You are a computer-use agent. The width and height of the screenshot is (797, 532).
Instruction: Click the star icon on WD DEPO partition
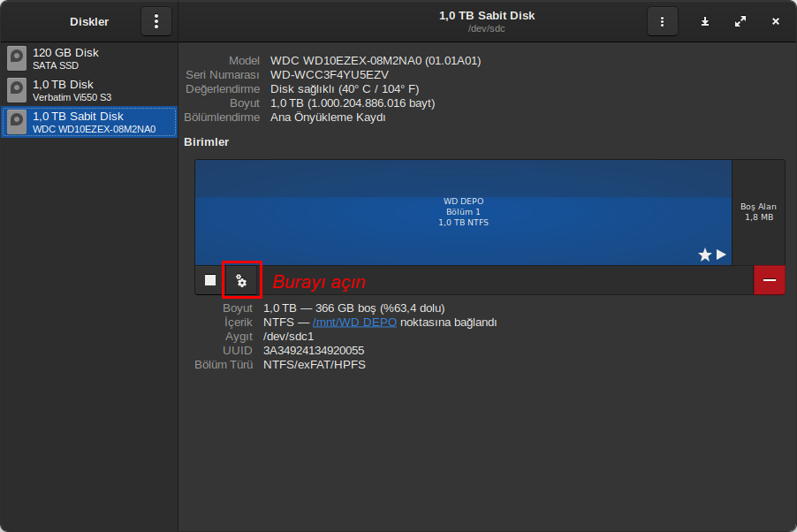704,255
